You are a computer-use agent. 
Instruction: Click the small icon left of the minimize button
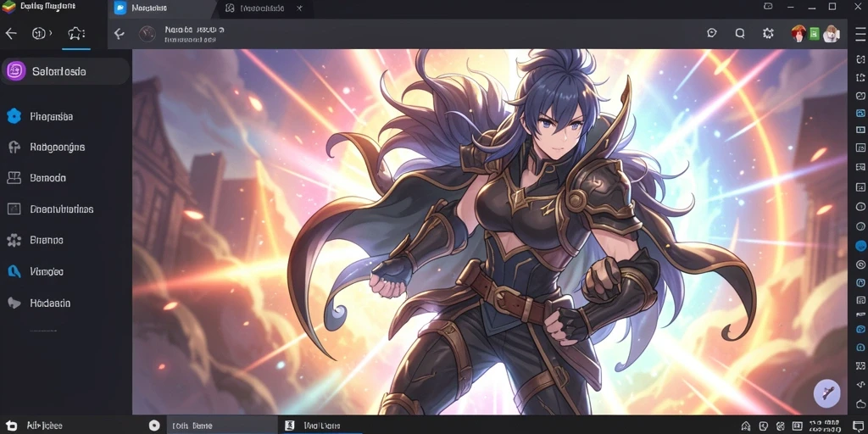point(768,7)
